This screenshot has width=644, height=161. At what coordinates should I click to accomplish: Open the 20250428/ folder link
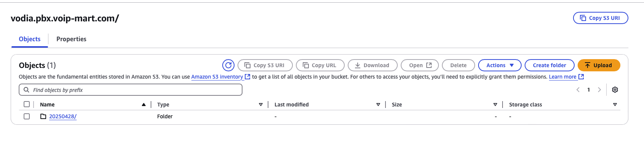coord(63,116)
